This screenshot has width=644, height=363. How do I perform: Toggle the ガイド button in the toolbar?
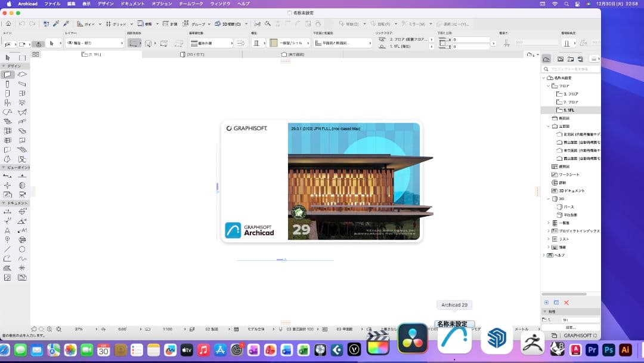[x=84, y=24]
